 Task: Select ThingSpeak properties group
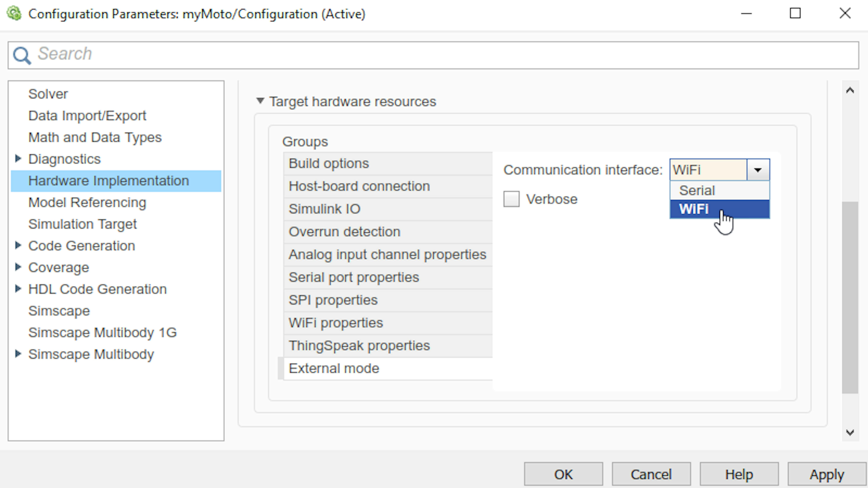click(x=388, y=346)
